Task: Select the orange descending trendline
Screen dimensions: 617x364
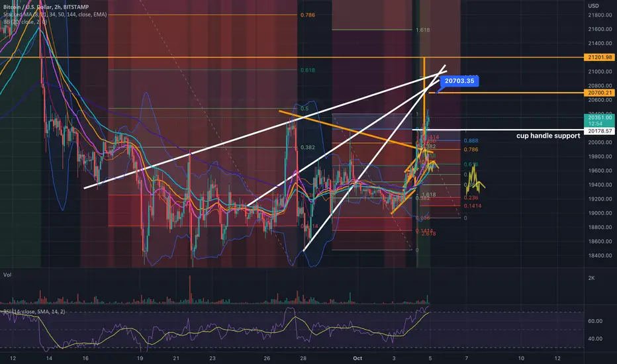Action: point(356,132)
